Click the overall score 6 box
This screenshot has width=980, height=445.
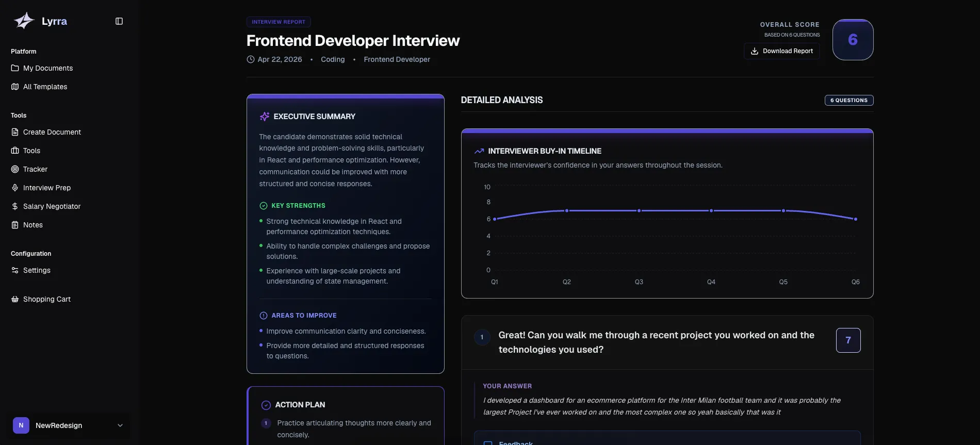tap(853, 40)
